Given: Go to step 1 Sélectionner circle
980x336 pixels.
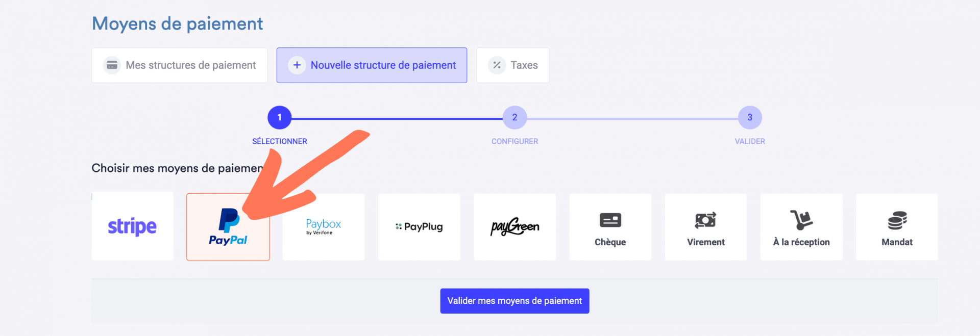Looking at the screenshot, I should [x=280, y=118].
